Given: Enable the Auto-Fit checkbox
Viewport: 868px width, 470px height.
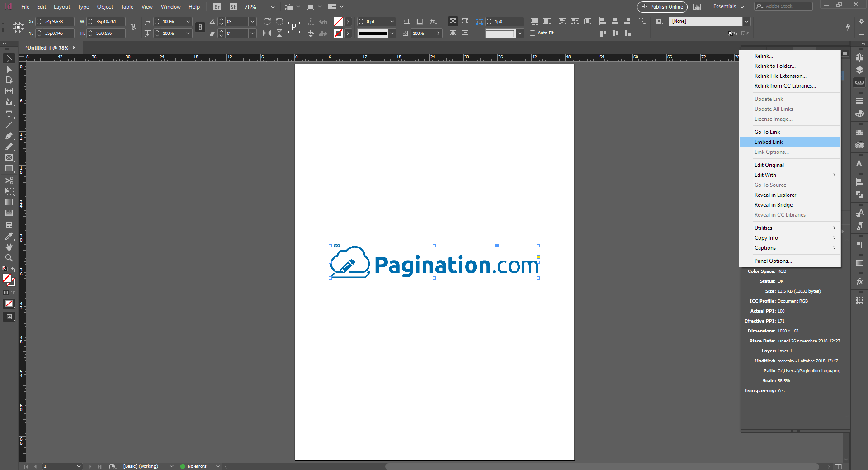Looking at the screenshot, I should 533,33.
